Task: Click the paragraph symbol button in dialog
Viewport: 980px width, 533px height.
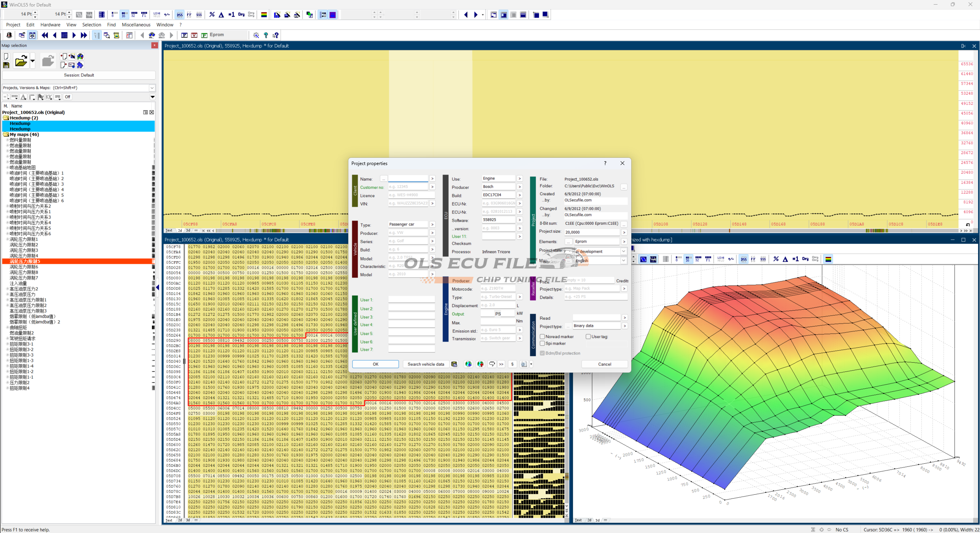Action: pos(512,364)
